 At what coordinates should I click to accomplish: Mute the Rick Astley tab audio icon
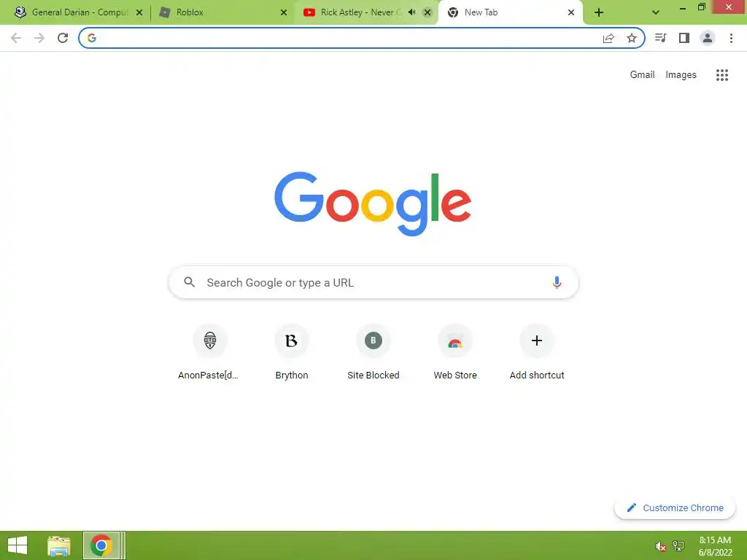pos(412,12)
